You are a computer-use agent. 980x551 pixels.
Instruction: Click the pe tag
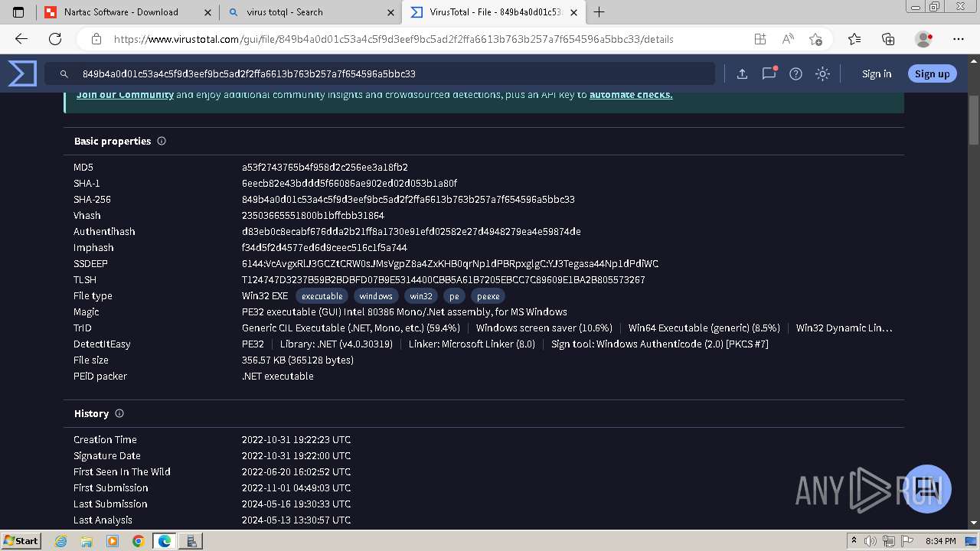tap(455, 296)
